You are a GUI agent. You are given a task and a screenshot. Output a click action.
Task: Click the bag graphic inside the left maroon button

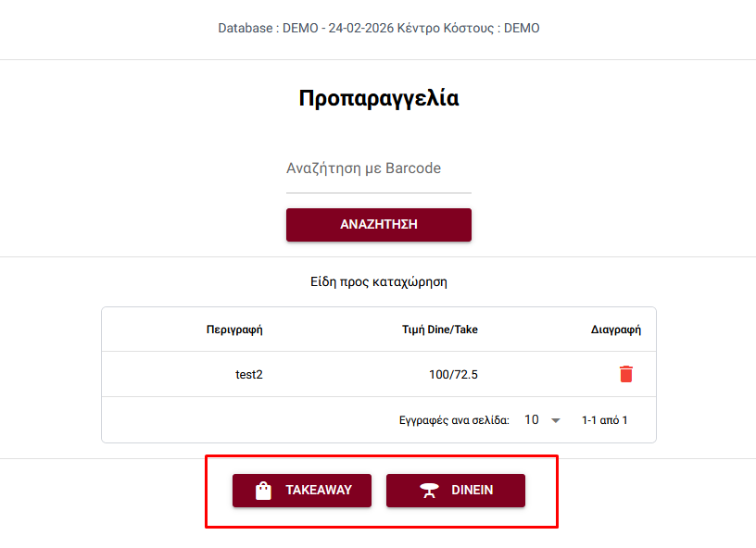(x=263, y=490)
